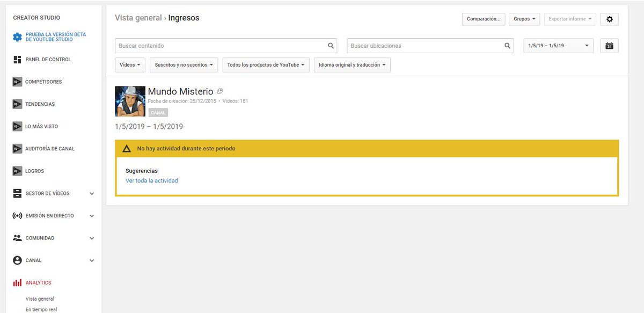Click the Buscar ubicaciones search field
Screen dimensions: 644x313
431,46
